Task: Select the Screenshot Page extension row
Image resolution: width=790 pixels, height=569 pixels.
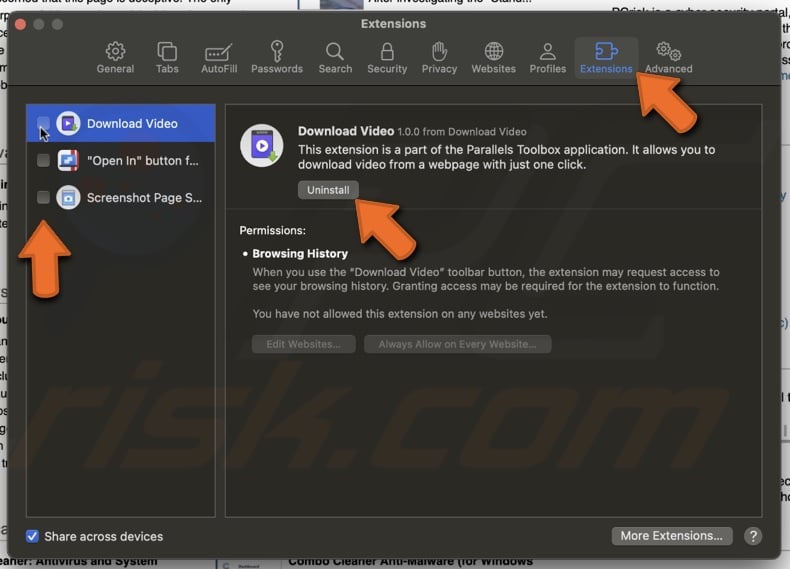Action: click(x=121, y=198)
